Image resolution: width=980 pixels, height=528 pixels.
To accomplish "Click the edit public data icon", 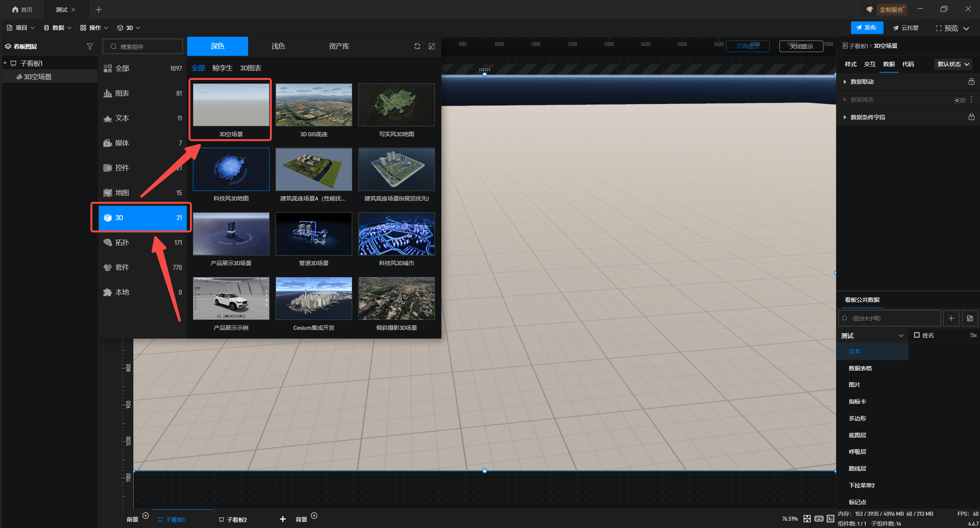I will tap(970, 318).
